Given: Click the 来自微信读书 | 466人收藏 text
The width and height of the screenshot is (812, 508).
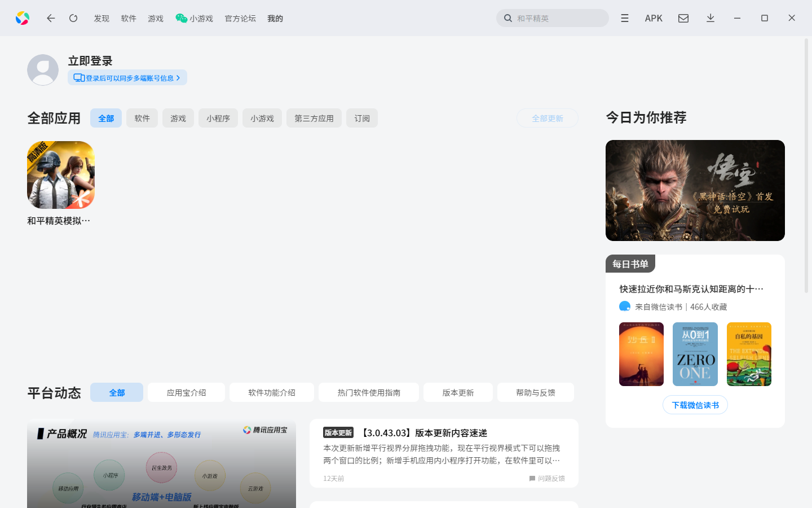Looking at the screenshot, I should tap(681, 307).
